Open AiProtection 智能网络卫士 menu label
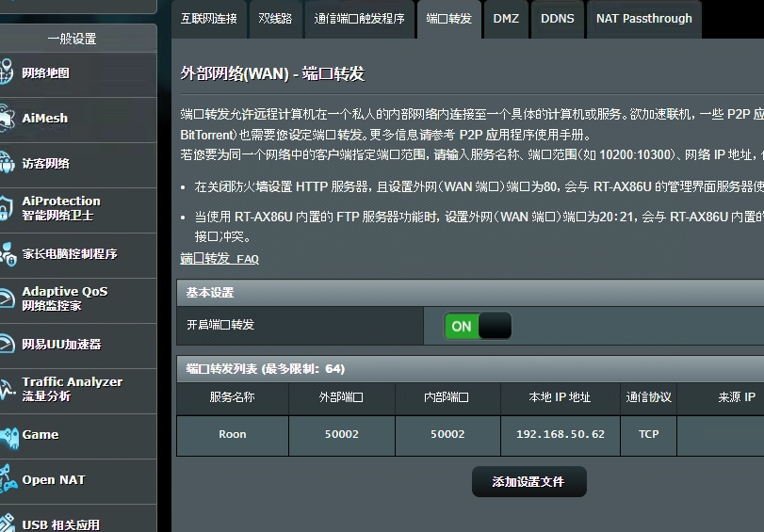This screenshot has width=764, height=532. [x=61, y=208]
